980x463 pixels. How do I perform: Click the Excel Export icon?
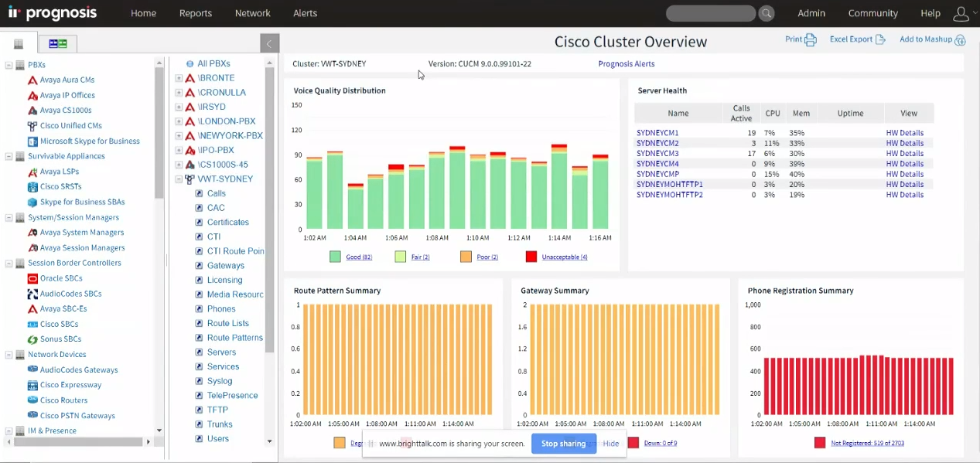[880, 39]
